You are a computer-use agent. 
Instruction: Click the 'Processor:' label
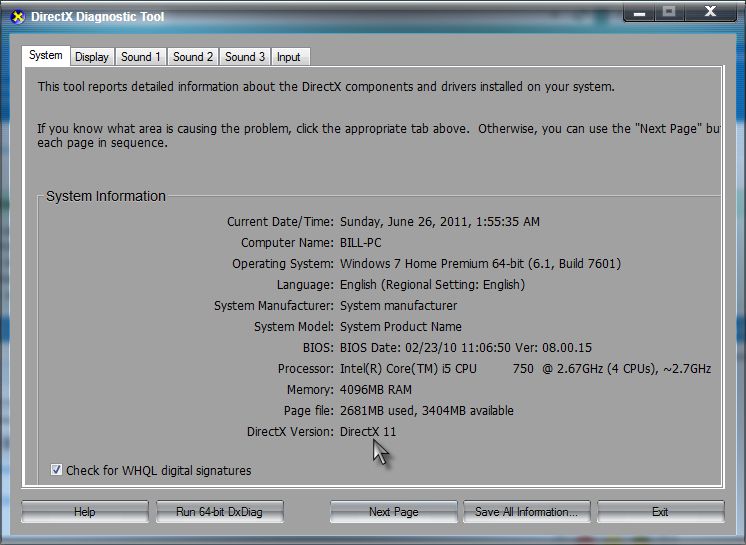306,369
